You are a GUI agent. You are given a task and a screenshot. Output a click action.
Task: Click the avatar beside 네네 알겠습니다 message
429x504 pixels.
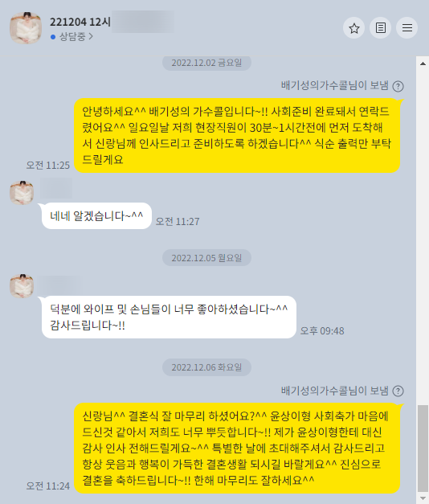coord(22,193)
